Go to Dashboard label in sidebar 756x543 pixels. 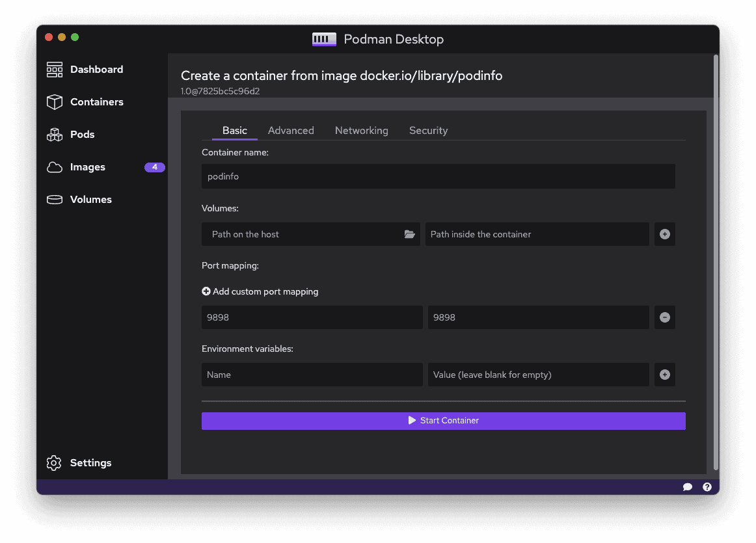coord(96,70)
